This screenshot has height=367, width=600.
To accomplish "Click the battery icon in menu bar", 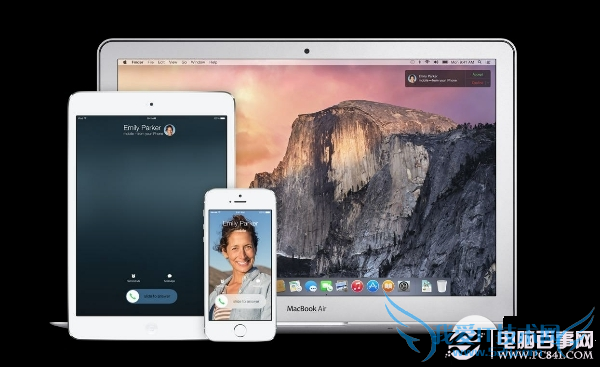I will click(x=445, y=62).
